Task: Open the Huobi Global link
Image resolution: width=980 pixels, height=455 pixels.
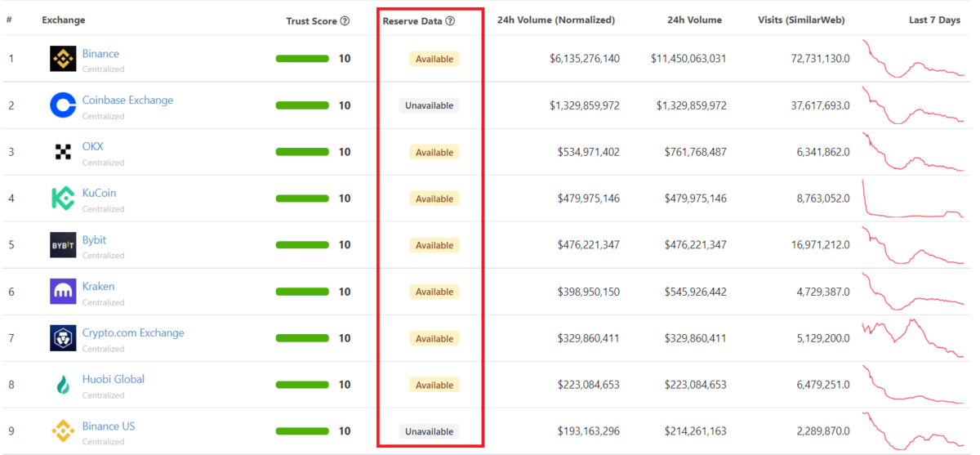Action: (114, 380)
